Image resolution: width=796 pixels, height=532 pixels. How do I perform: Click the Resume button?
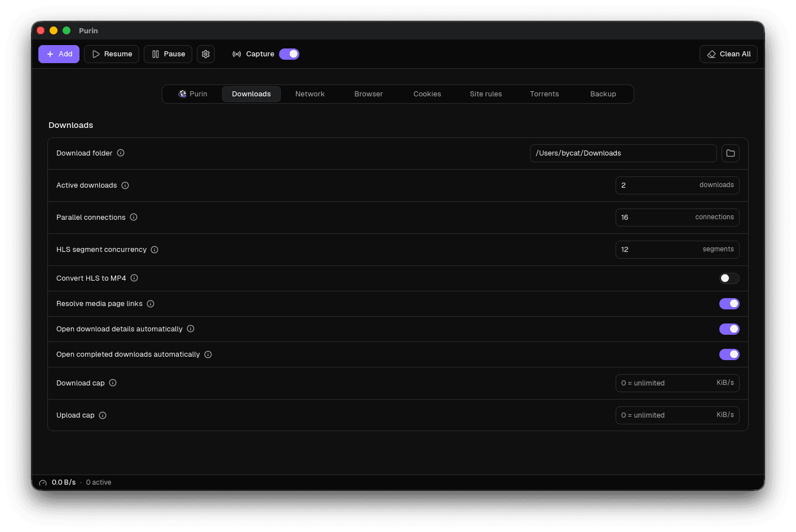(x=112, y=54)
